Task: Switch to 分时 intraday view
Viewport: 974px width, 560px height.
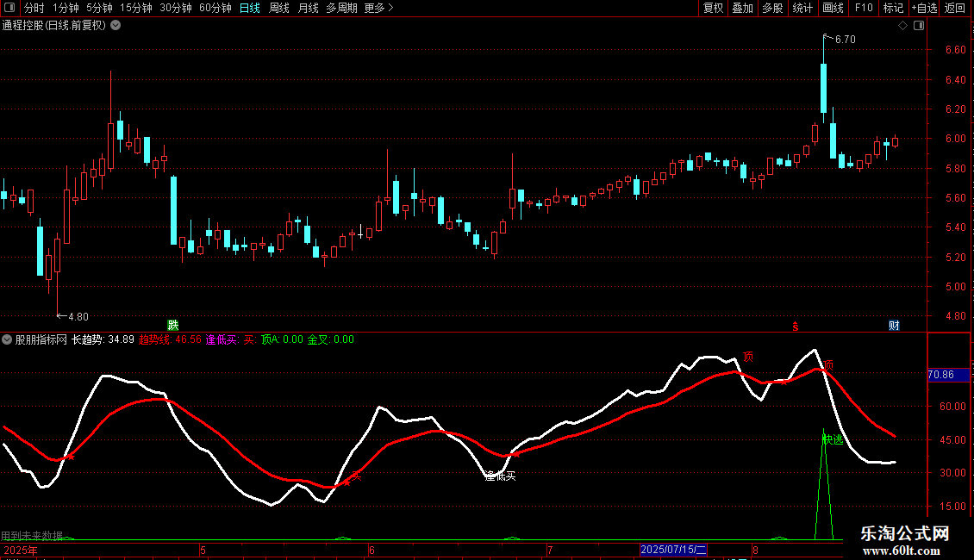Action: coord(34,8)
